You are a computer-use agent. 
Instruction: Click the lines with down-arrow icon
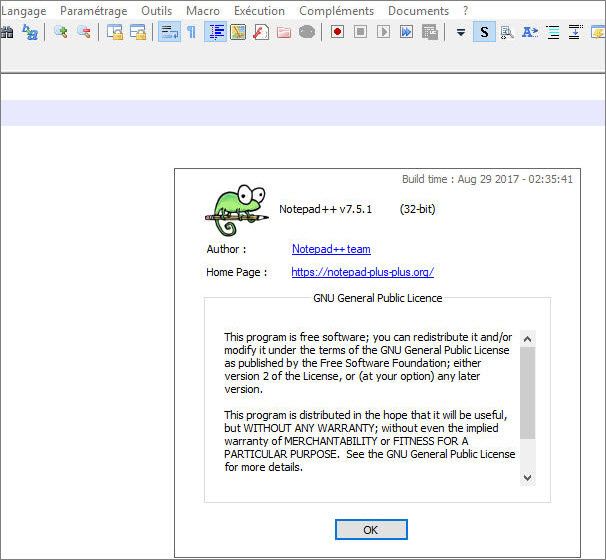point(576,32)
